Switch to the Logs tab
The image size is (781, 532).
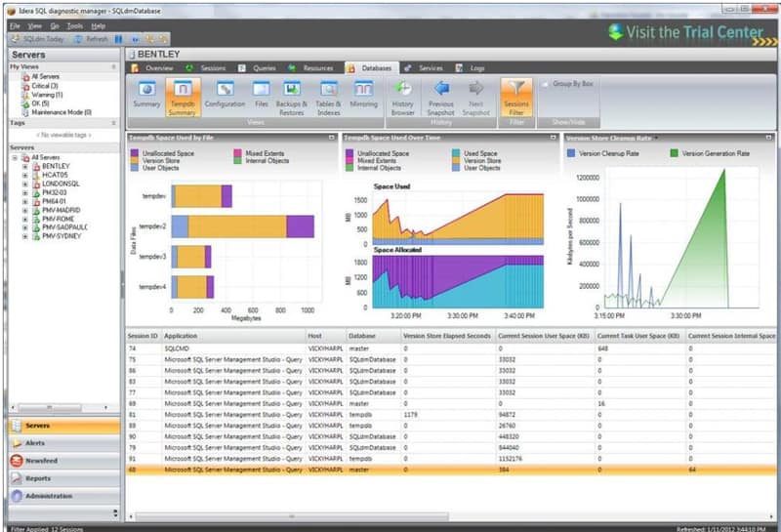click(x=471, y=68)
